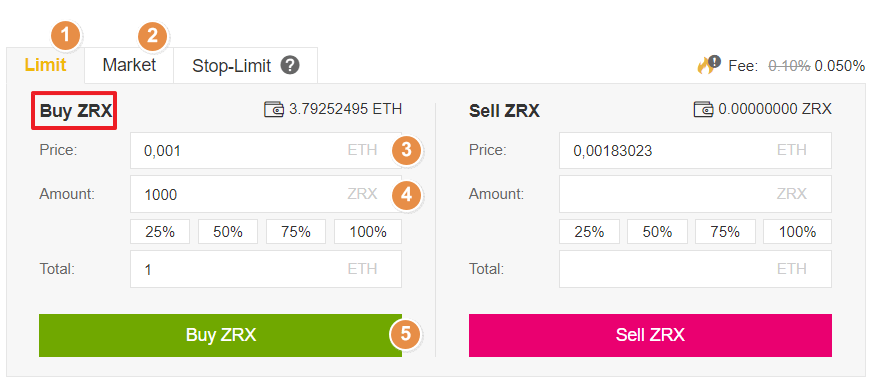Choose 75% in the Sell ZRX panel
The height and width of the screenshot is (392, 873).
pyautogui.click(x=725, y=232)
